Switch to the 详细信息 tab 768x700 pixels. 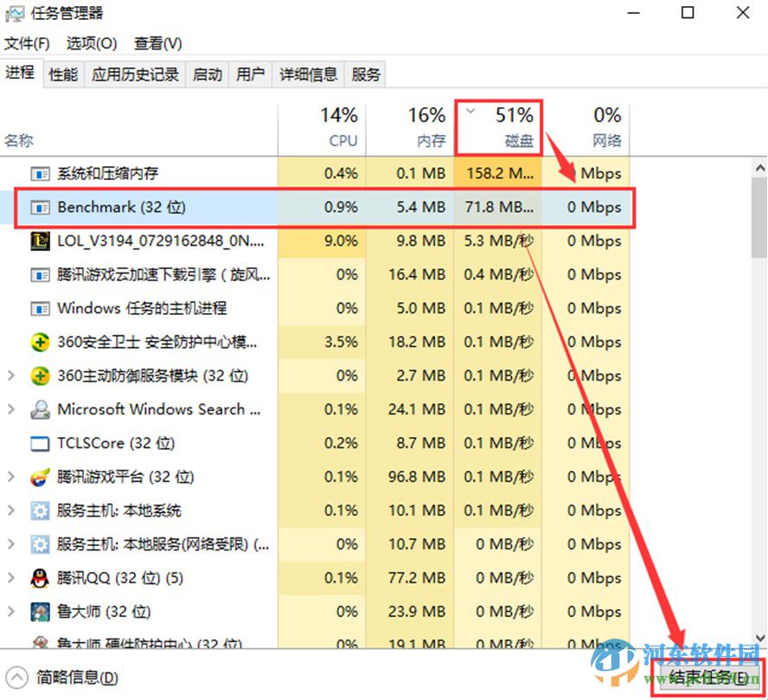(x=308, y=74)
